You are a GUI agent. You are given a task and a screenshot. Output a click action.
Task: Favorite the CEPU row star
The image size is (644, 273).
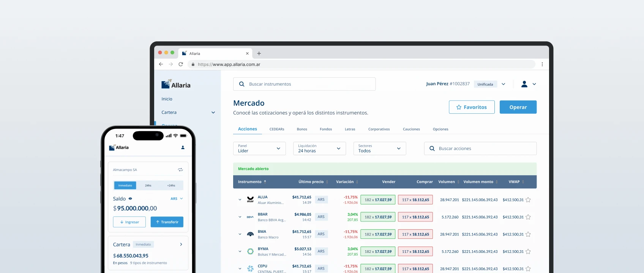click(528, 269)
